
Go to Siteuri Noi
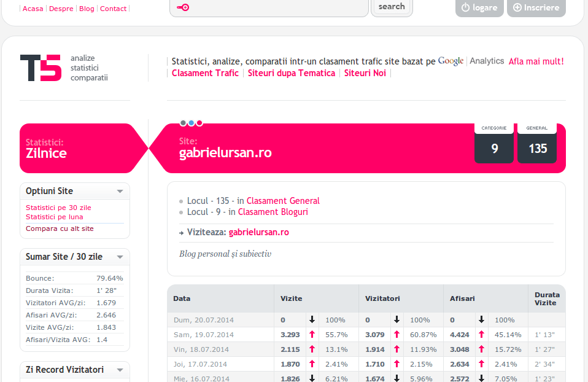[365, 73]
